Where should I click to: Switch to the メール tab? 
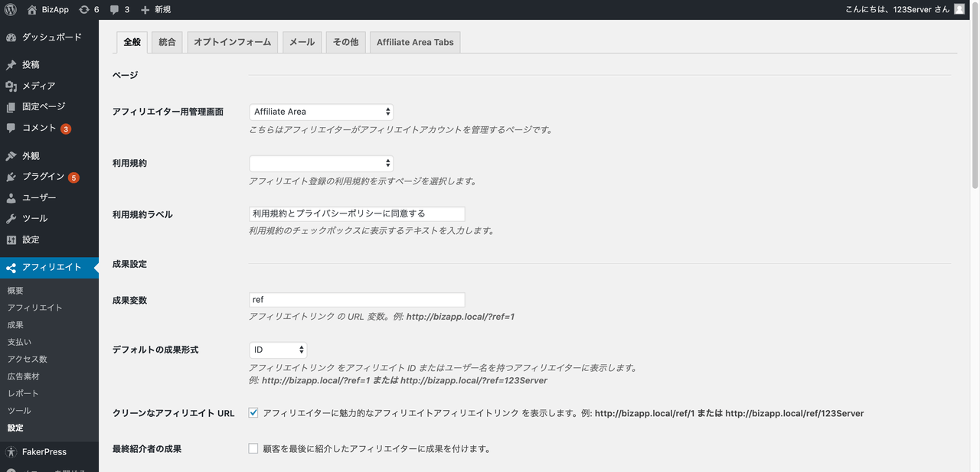coord(302,42)
